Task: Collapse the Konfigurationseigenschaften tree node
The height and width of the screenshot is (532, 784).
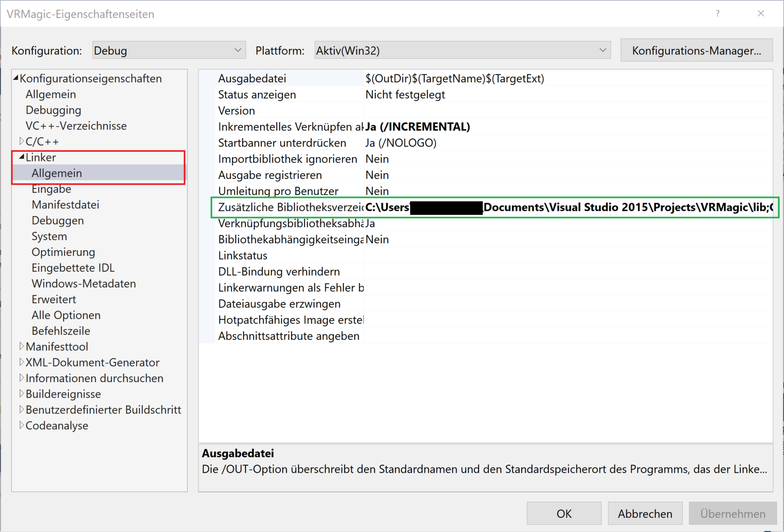Action: (16, 78)
